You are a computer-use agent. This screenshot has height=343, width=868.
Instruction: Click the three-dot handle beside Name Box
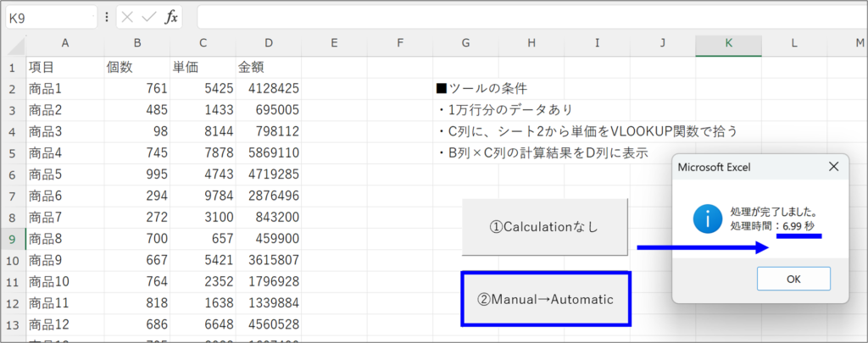[107, 17]
